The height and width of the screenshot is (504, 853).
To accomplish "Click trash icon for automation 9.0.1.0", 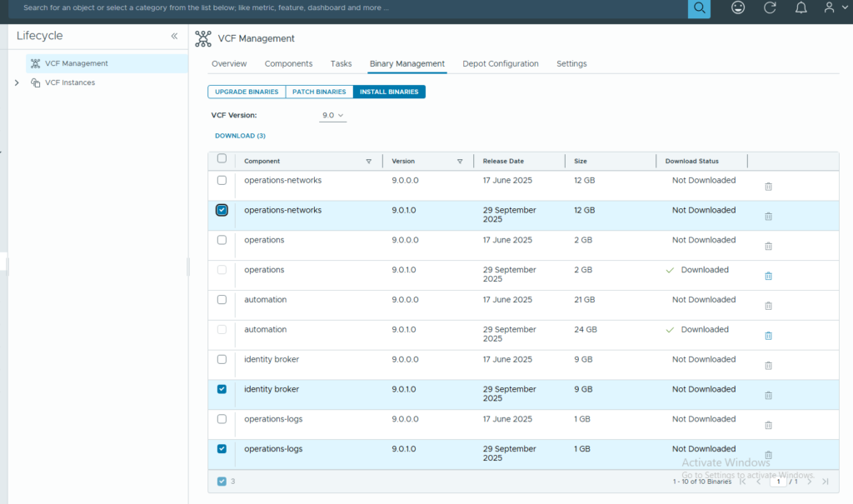I will [768, 336].
